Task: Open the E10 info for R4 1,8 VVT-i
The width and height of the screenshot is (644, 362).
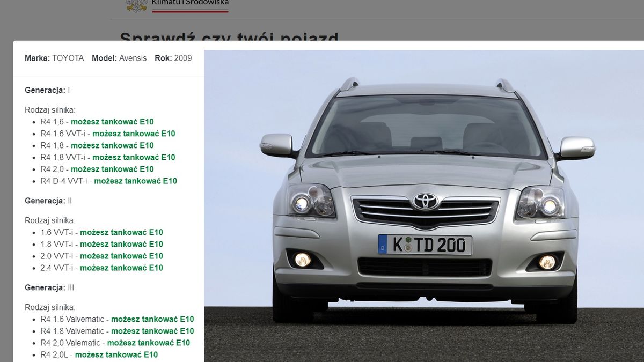Action: pyautogui.click(x=137, y=157)
